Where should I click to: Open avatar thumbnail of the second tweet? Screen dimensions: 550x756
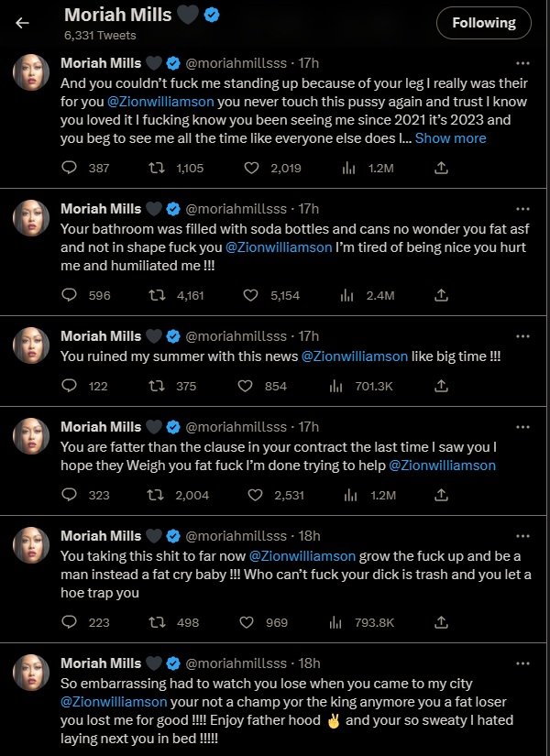(31, 217)
